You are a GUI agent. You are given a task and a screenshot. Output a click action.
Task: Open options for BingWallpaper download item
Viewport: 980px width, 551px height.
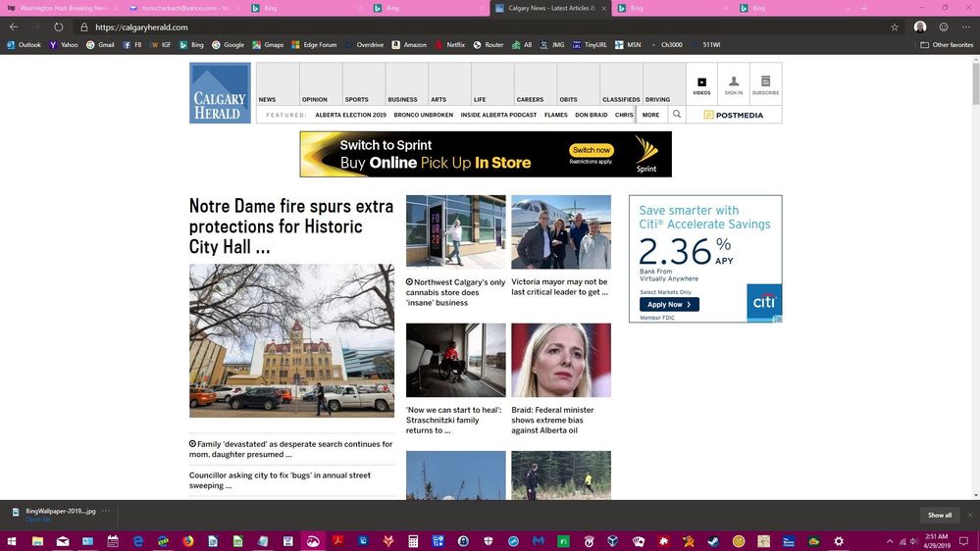(106, 511)
